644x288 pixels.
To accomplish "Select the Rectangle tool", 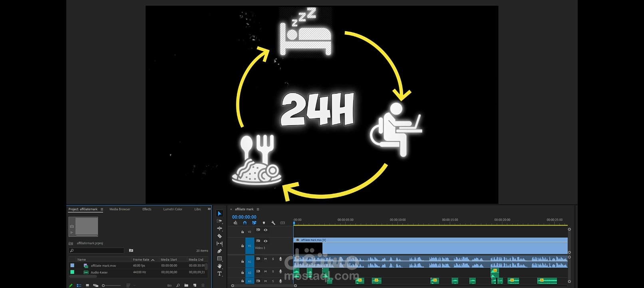I will 219,259.
